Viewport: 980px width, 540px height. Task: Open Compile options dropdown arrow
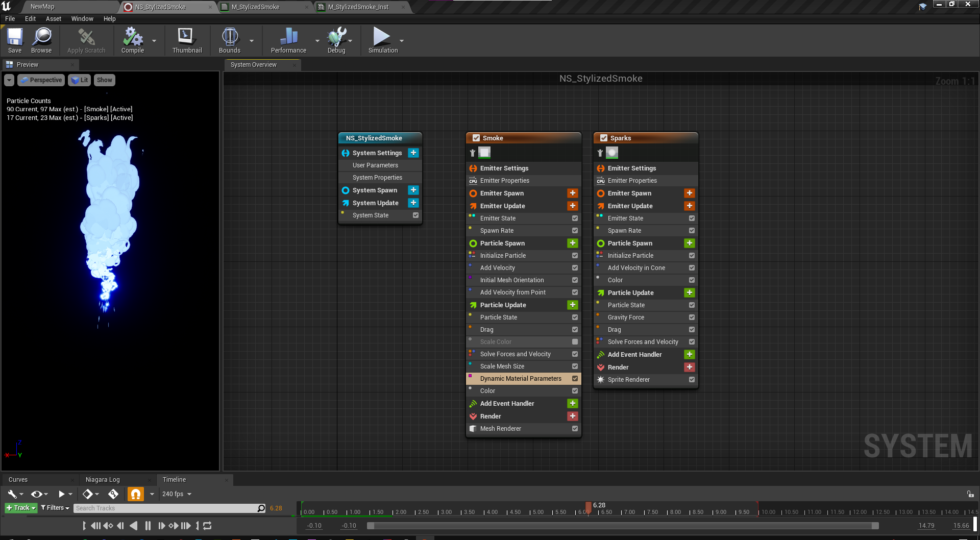(x=154, y=41)
